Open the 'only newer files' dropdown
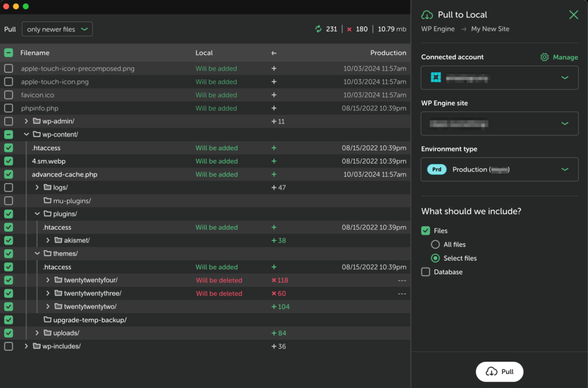Viewport: 588px width, 388px height. (57, 29)
